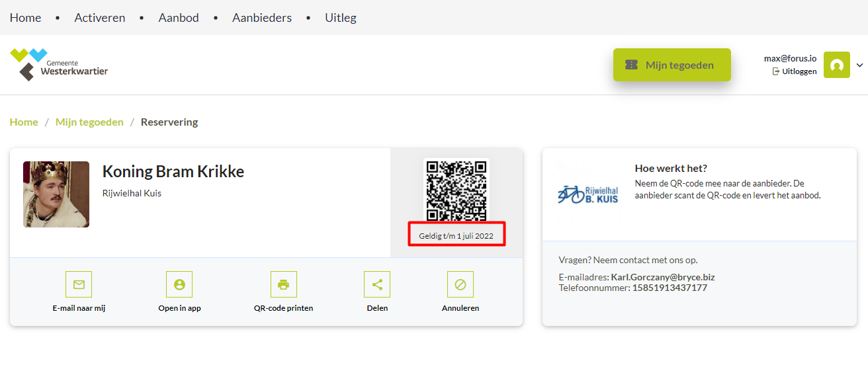Open the Aanbieders menu item
The width and height of the screenshot is (868, 365).
(x=262, y=18)
